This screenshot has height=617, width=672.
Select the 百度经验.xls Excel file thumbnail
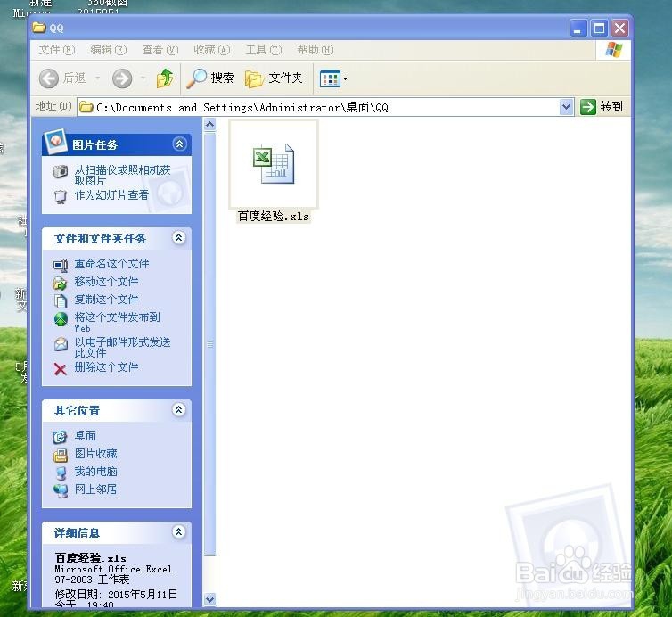[x=274, y=164]
